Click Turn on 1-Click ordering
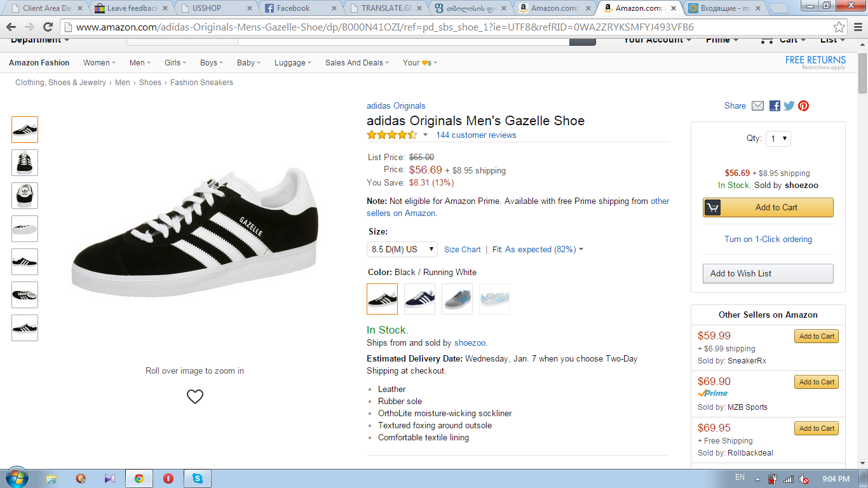The width and height of the screenshot is (868, 488). point(768,239)
